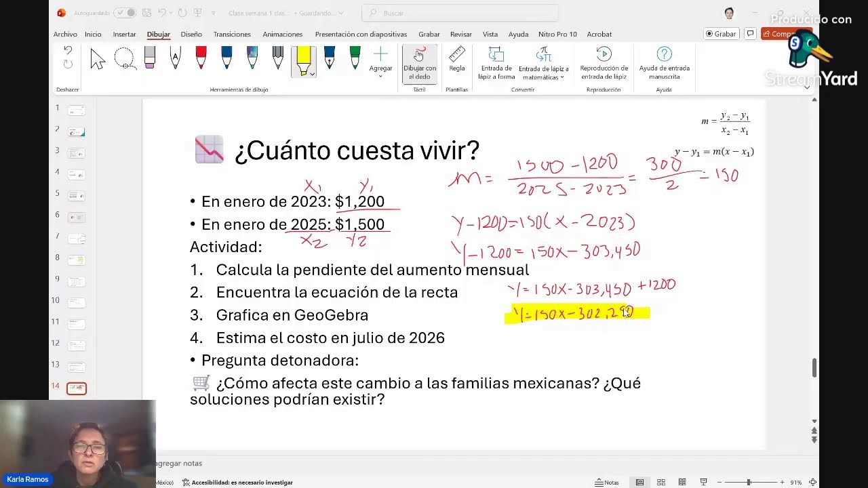Collapse the ribbon with the chevron
Viewport: 868px width, 488px height.
[x=807, y=87]
